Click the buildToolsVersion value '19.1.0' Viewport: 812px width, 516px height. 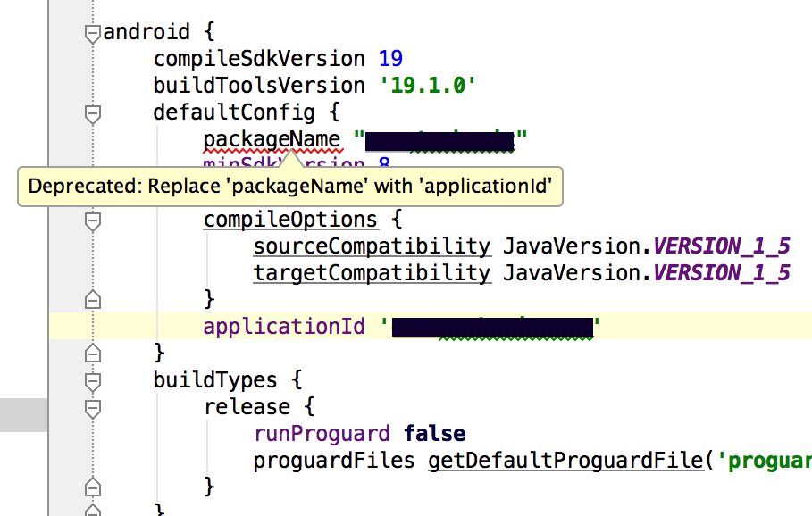[x=425, y=87]
